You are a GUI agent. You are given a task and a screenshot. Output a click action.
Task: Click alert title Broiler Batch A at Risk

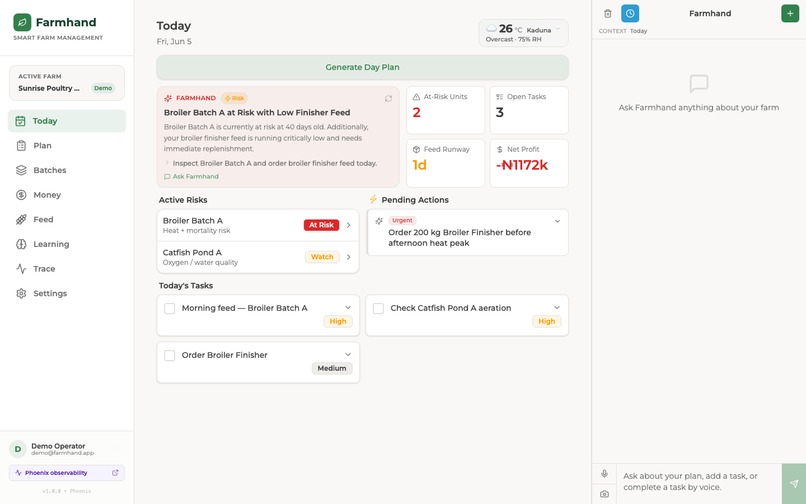[x=257, y=113]
